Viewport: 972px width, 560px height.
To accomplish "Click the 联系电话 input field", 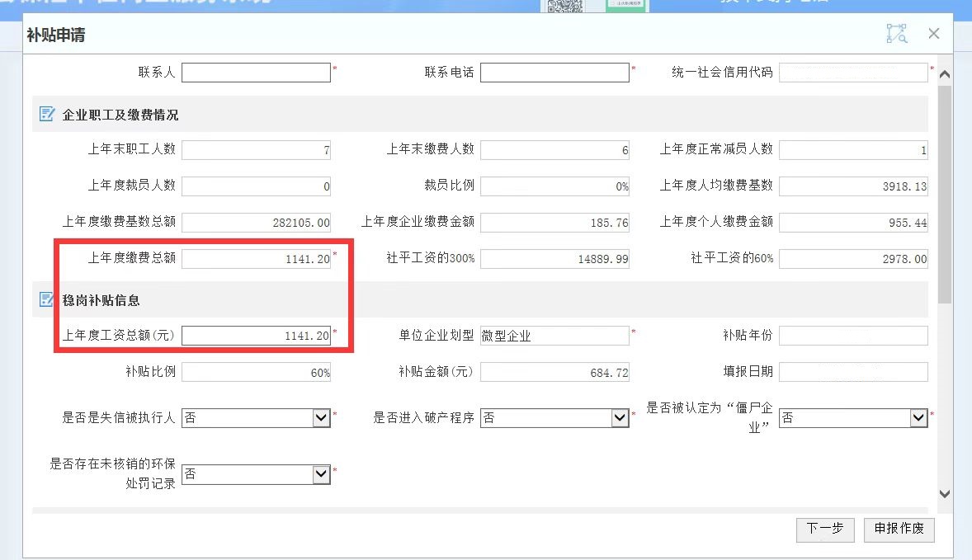I will [554, 73].
